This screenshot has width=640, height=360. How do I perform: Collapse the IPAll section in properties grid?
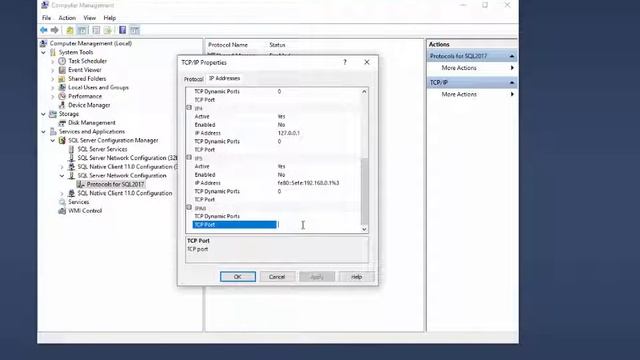click(189, 207)
